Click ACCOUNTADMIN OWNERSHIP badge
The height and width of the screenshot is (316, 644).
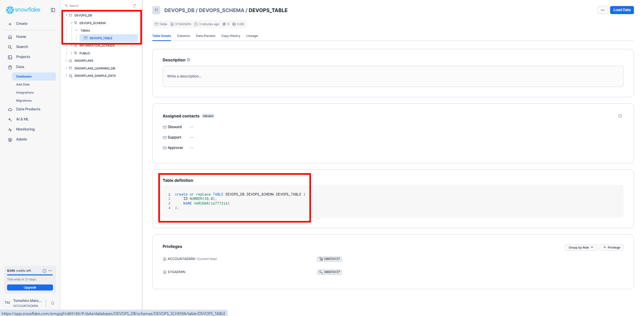[x=329, y=259]
